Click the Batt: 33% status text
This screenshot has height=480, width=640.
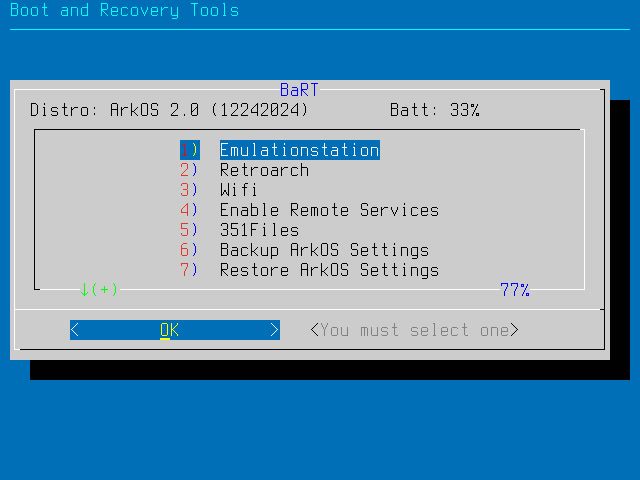point(435,110)
